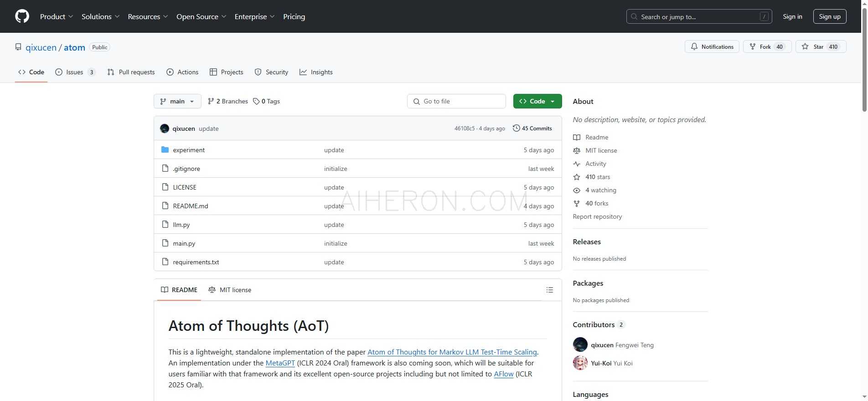View the 2 Branches link
868x401 pixels.
point(228,101)
